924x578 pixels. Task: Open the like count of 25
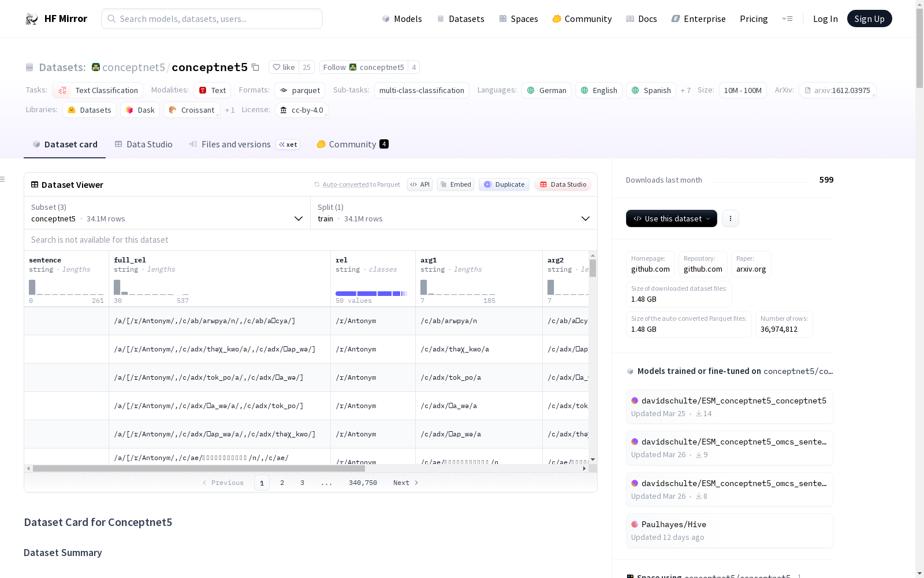coord(307,67)
